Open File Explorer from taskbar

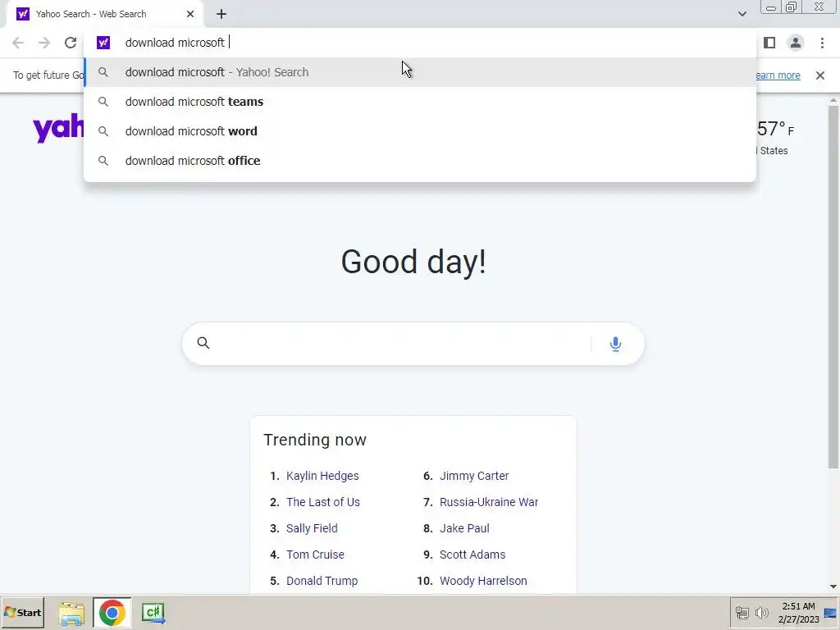tap(71, 613)
